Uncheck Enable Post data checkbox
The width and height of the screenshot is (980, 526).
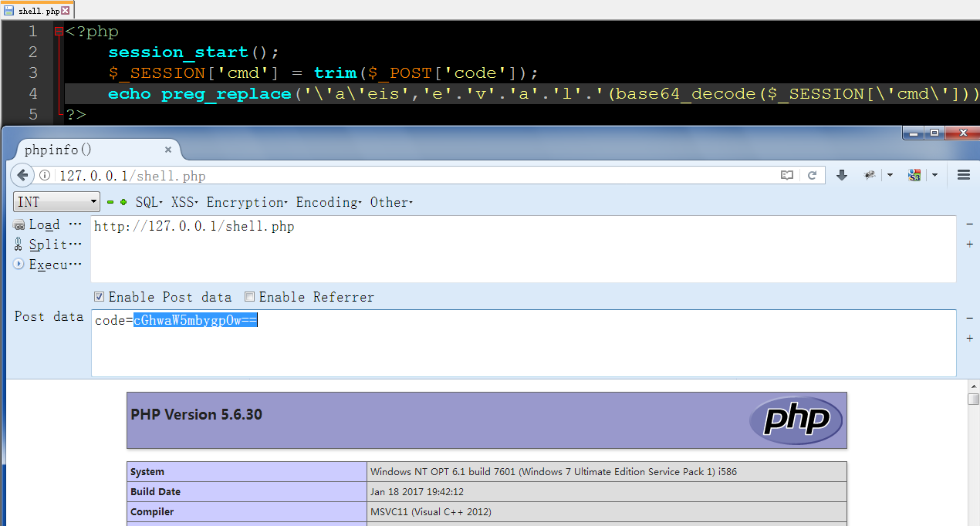click(99, 297)
